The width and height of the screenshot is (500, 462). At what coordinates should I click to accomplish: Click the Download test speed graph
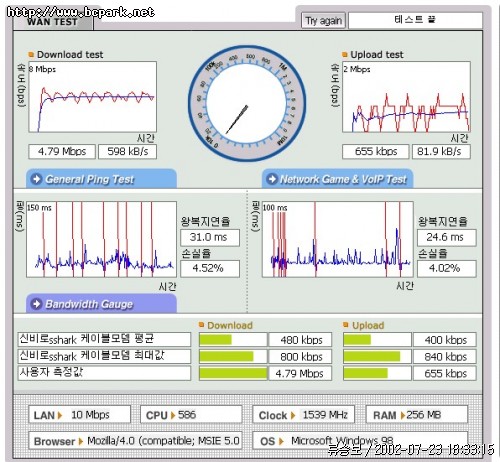click(92, 97)
